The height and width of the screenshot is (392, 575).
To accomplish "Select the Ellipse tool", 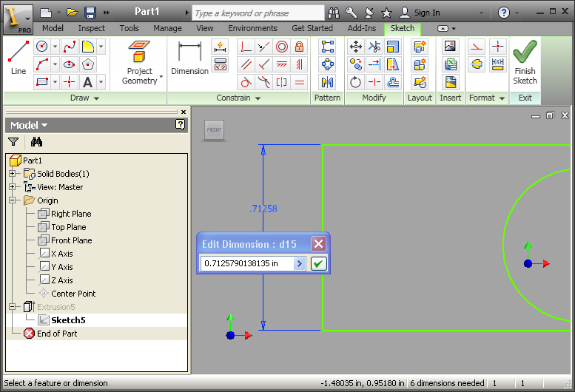I will (70, 64).
